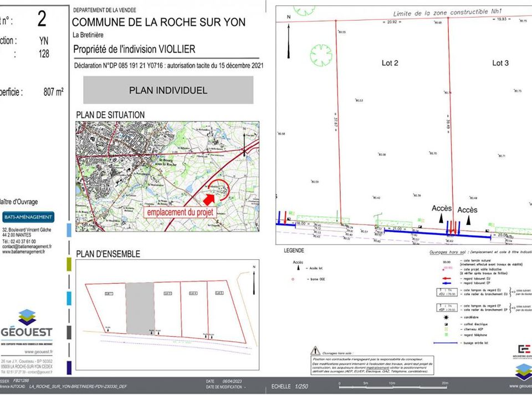Click the Accès lot arrow in the legend
The width and height of the screenshot is (532, 399).
299,268
